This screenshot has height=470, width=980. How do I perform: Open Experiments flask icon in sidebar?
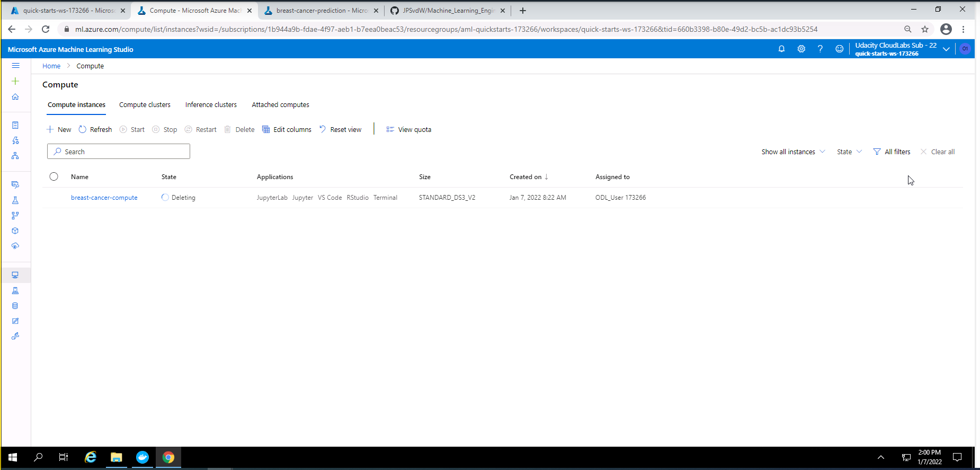[x=15, y=200]
